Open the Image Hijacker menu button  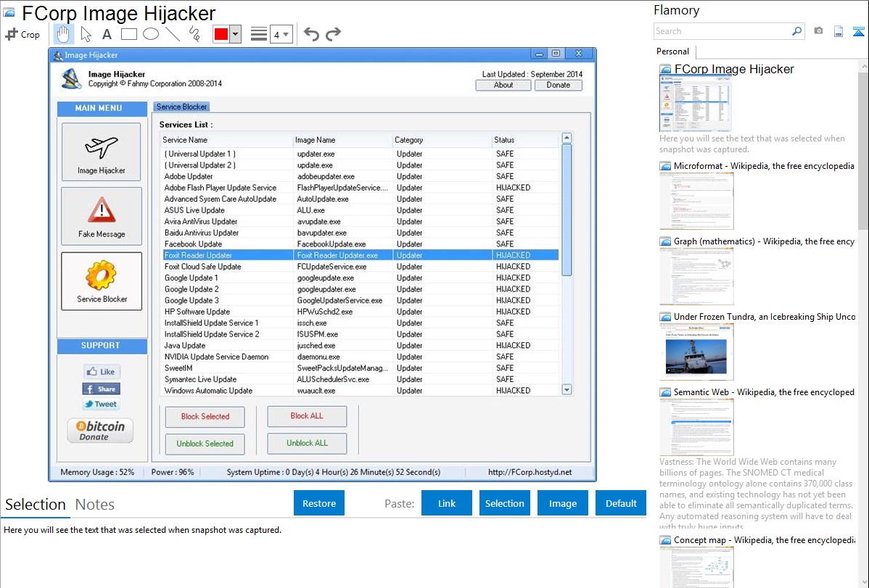point(101,152)
